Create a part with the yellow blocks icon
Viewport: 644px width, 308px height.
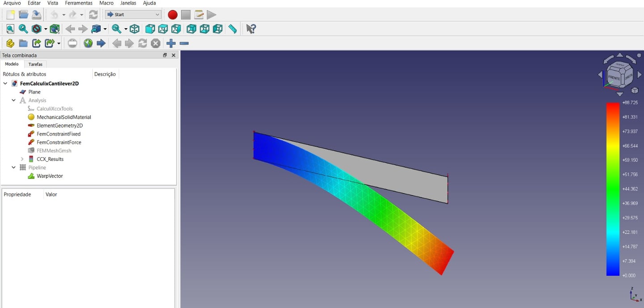point(10,43)
